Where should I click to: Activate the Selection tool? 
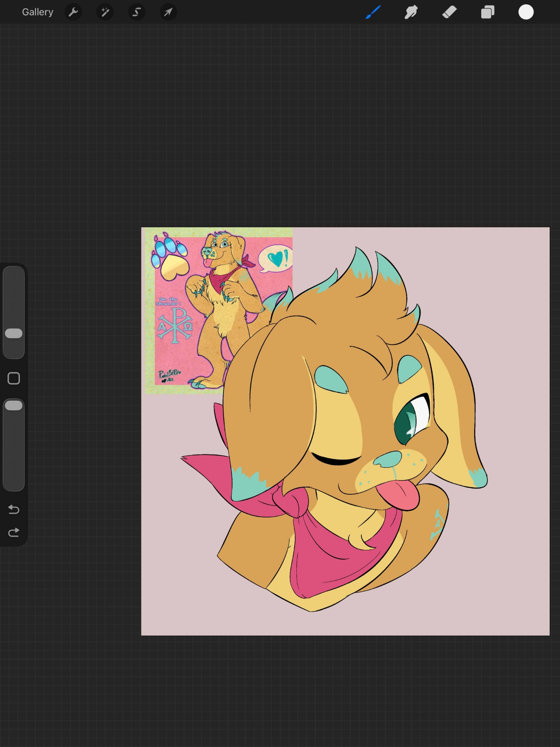coord(137,12)
